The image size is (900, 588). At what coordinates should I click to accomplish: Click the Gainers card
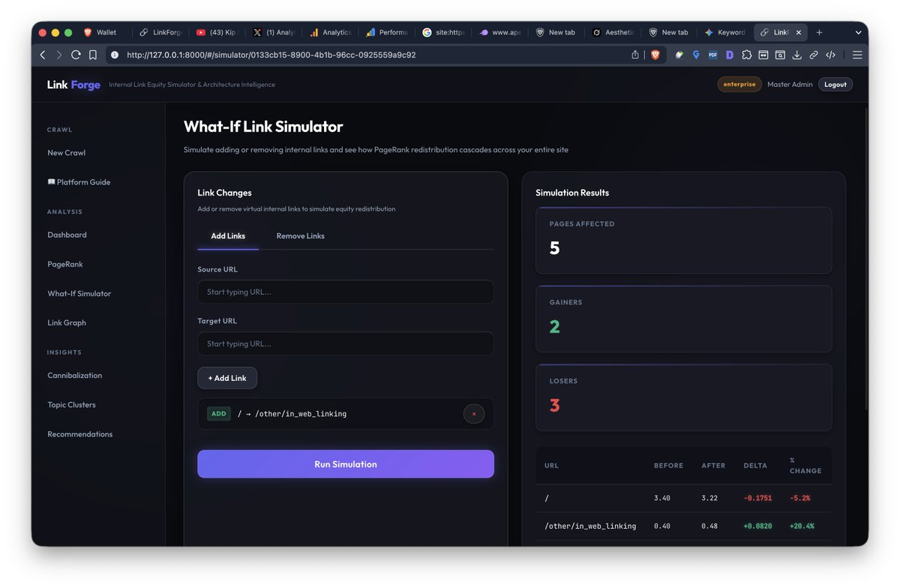(x=684, y=319)
